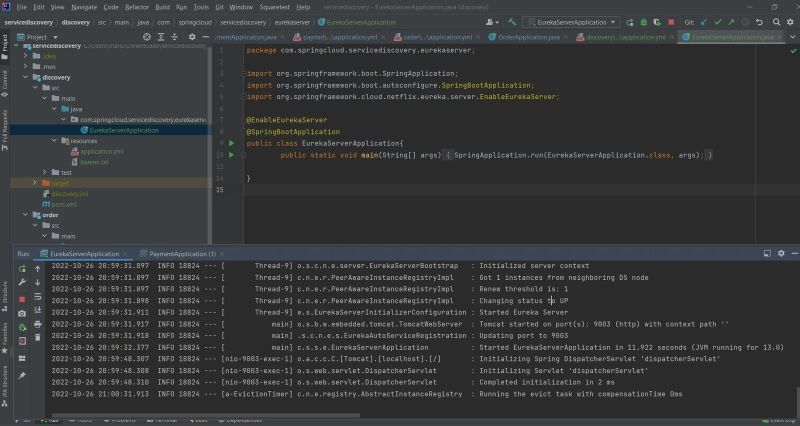800x426 pixels.
Task: Restore Run panel layout icon
Action: click(x=767, y=253)
